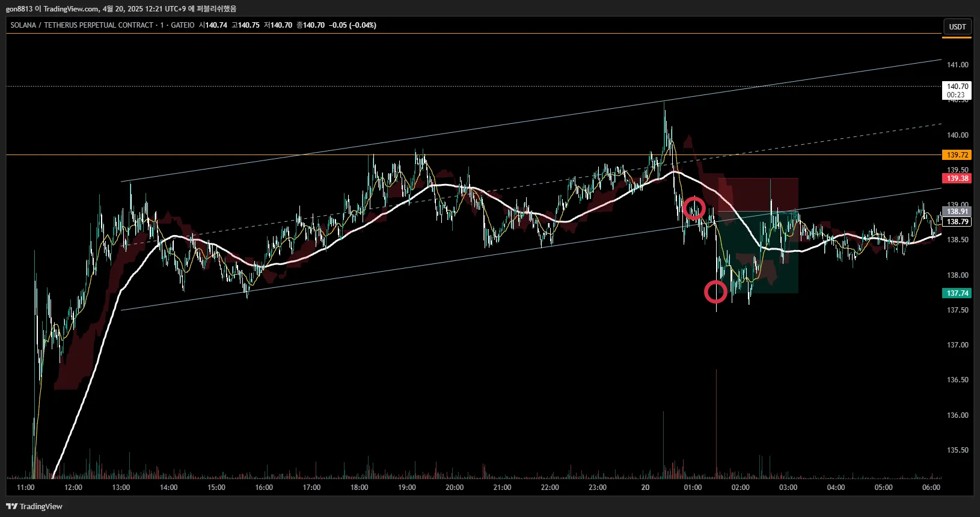Select the green profit zone of short position
This screenshot has height=517, width=980.
[758, 252]
